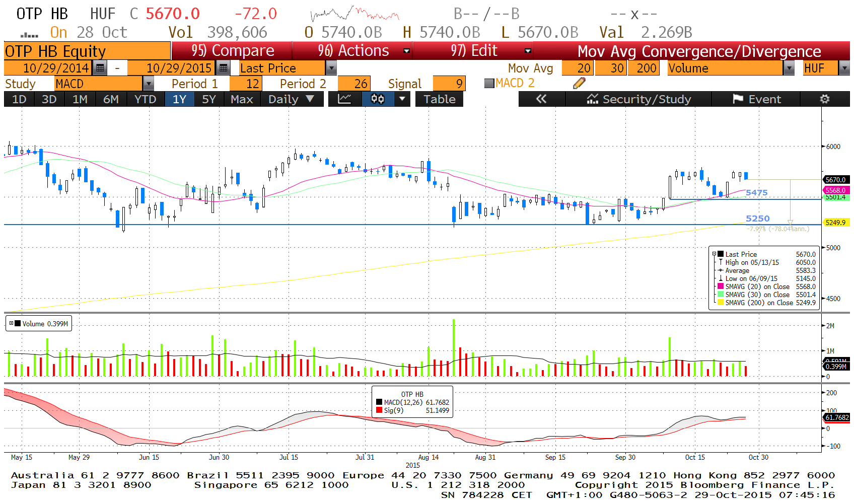Click the 5249.9 yellow axis label
The image size is (854, 504).
836,223
